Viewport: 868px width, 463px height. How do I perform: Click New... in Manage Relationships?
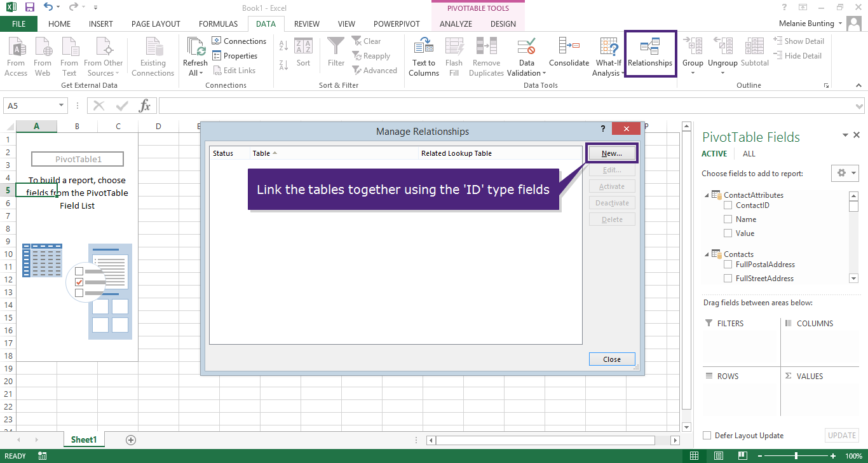pyautogui.click(x=611, y=153)
